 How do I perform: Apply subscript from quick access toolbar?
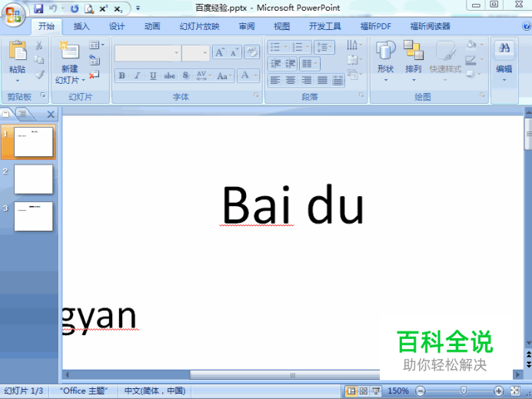click(x=118, y=8)
